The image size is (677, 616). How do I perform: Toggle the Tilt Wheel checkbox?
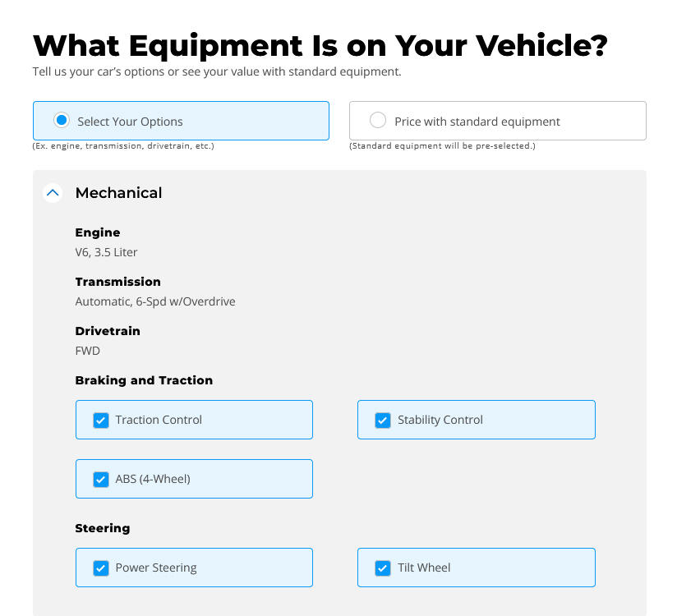[x=383, y=568]
